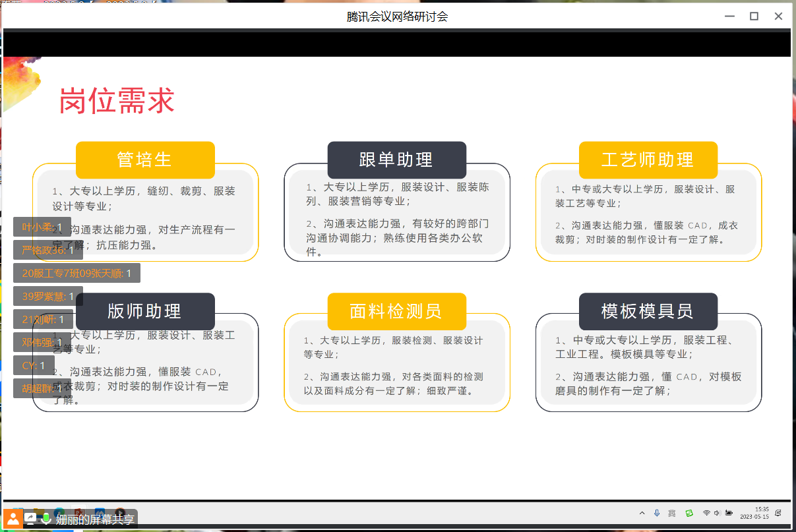Select the 跟单助理 dark heading
The width and height of the screenshot is (796, 532).
pyautogui.click(x=396, y=160)
